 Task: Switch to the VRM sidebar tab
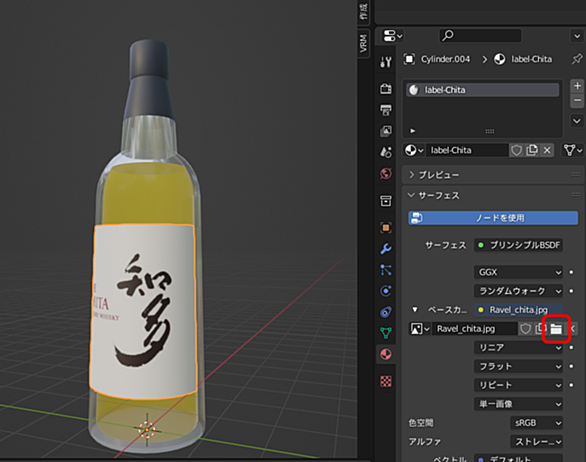363,43
